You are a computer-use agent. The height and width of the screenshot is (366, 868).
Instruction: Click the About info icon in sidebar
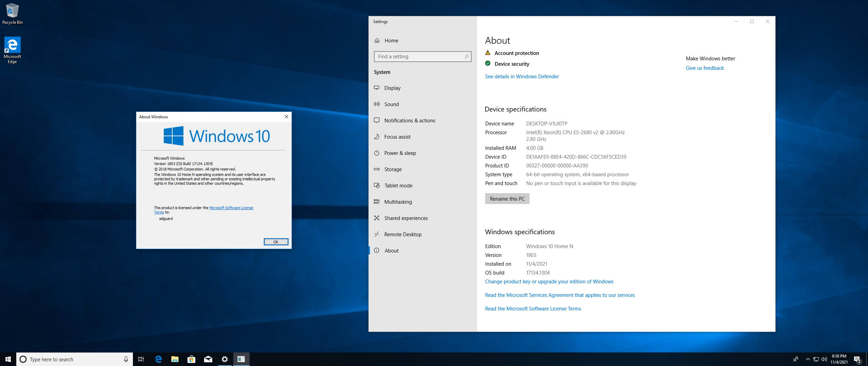(377, 250)
